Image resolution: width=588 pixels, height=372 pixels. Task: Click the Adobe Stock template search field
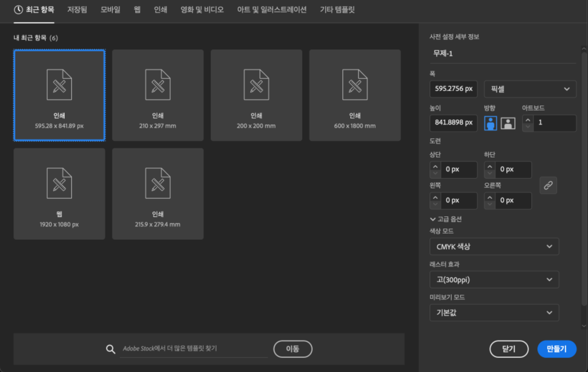[194, 349]
